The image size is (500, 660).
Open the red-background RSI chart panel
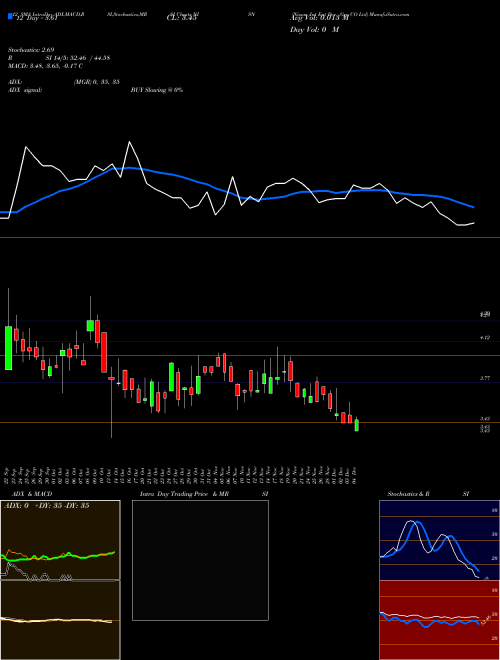(x=439, y=620)
